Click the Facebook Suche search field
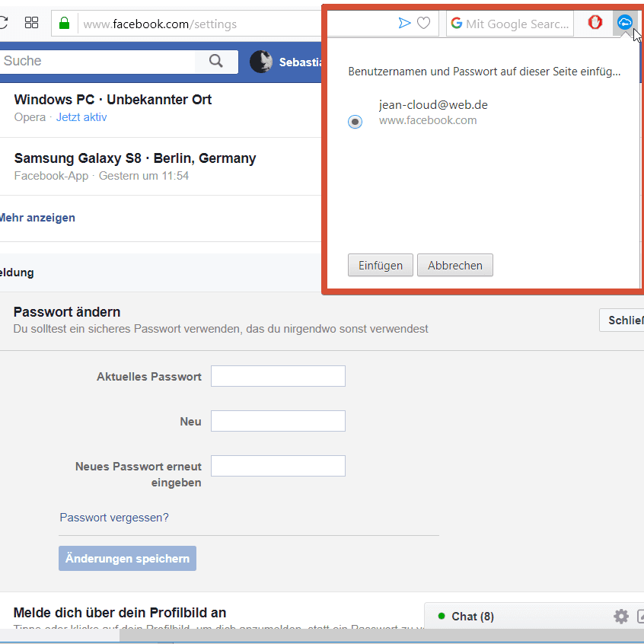Screen dimensions: 644x644 click(97, 62)
